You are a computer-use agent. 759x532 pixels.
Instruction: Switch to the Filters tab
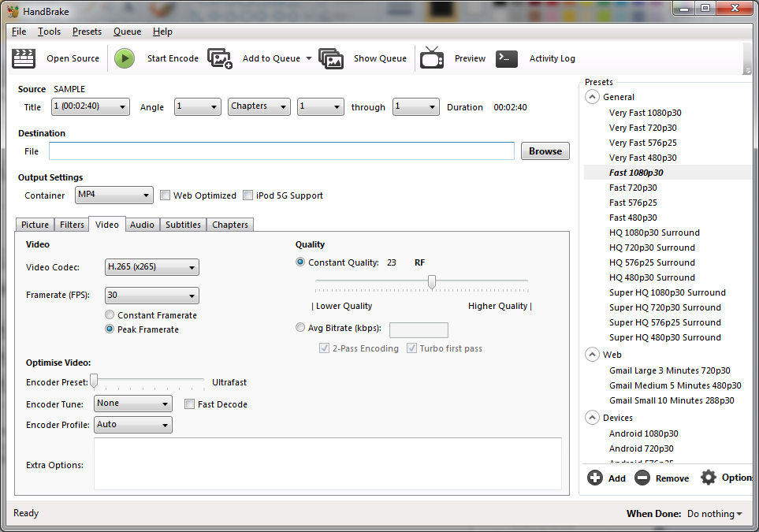tap(72, 225)
